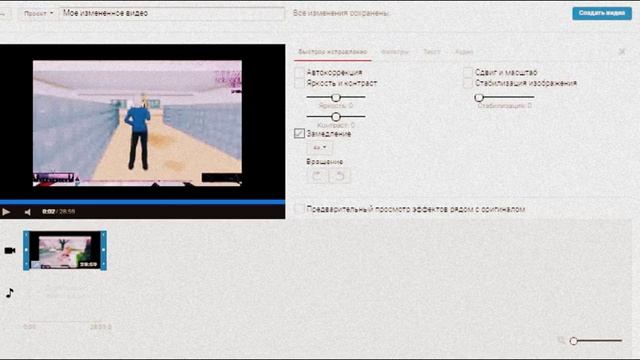Image resolution: width=640 pixels, height=360 pixels.
Task: Open the slow motion speed dropdown
Action: click(320, 148)
